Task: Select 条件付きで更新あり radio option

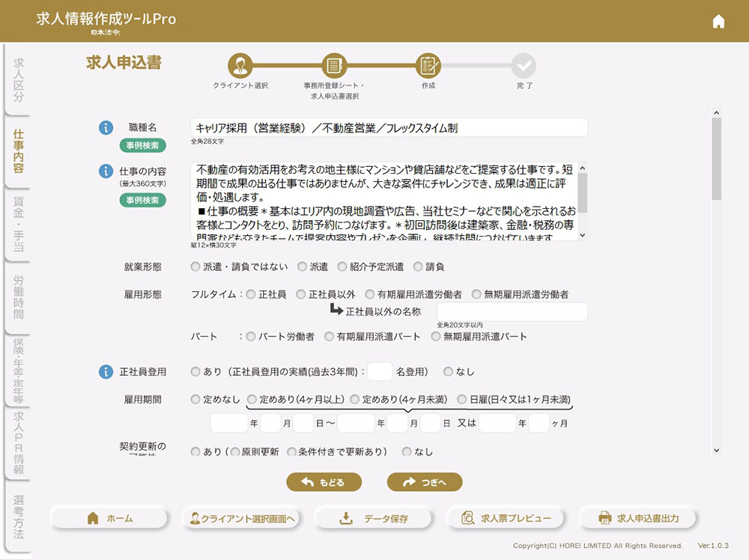Action: 291,451
